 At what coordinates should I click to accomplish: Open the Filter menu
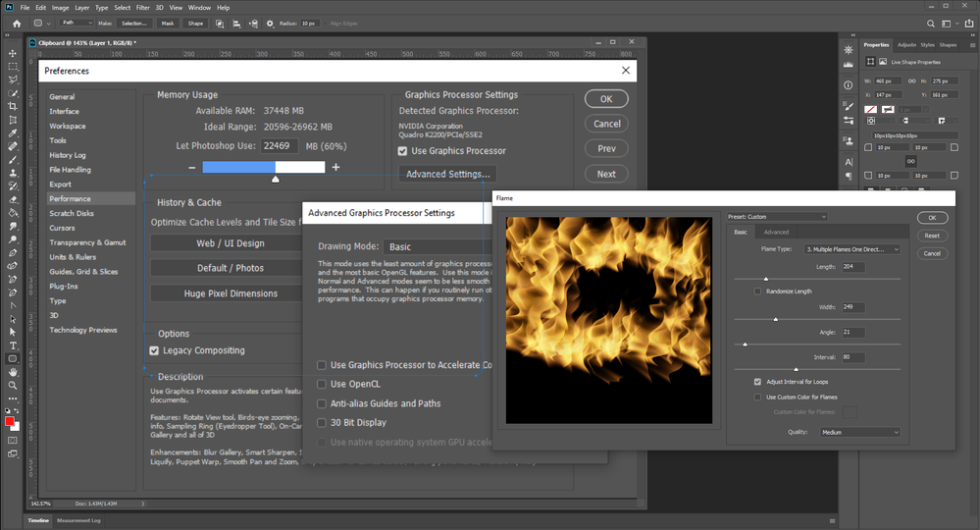click(x=143, y=7)
